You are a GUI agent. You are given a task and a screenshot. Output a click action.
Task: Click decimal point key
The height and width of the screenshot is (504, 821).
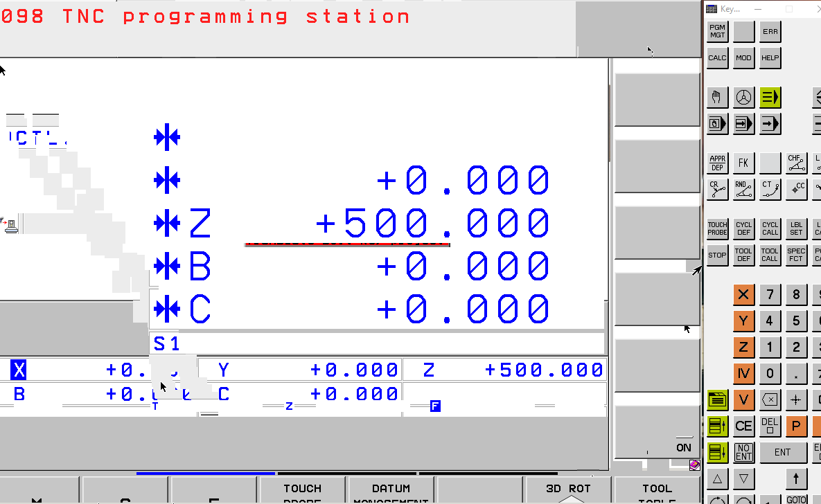(796, 374)
